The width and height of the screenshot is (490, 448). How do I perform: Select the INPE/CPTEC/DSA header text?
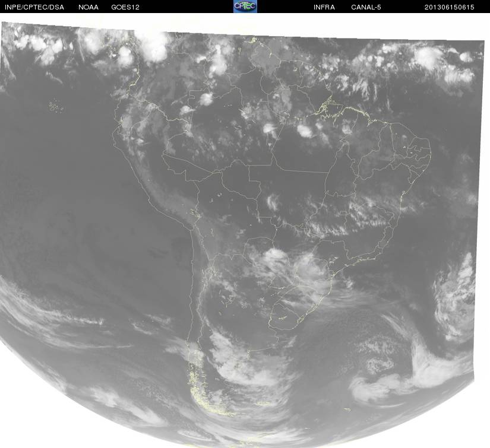[x=34, y=7]
